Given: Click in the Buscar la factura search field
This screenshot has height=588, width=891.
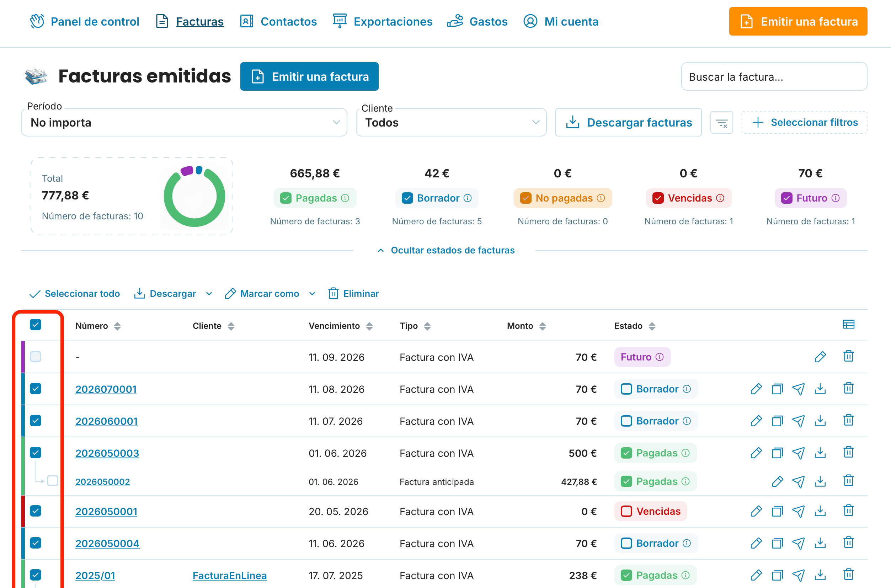Looking at the screenshot, I should [x=774, y=76].
